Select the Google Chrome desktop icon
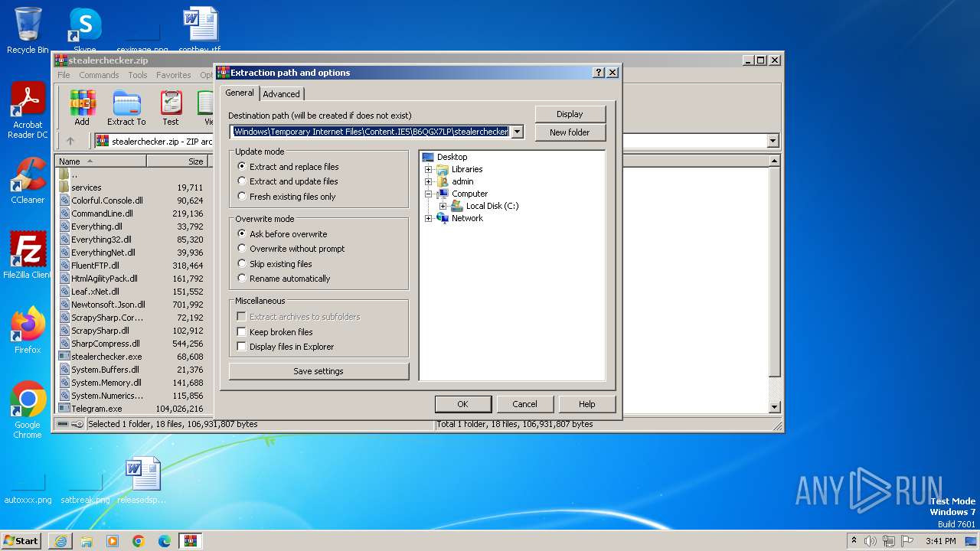The image size is (980, 551). pos(28,410)
